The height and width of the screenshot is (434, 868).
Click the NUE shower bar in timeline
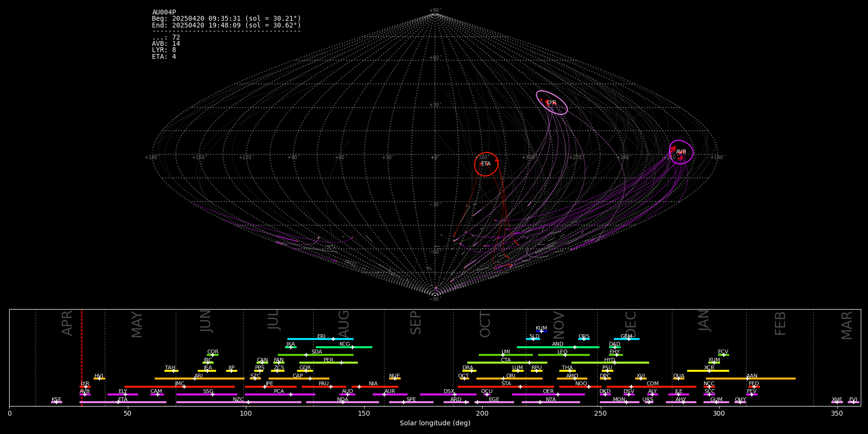click(x=395, y=379)
